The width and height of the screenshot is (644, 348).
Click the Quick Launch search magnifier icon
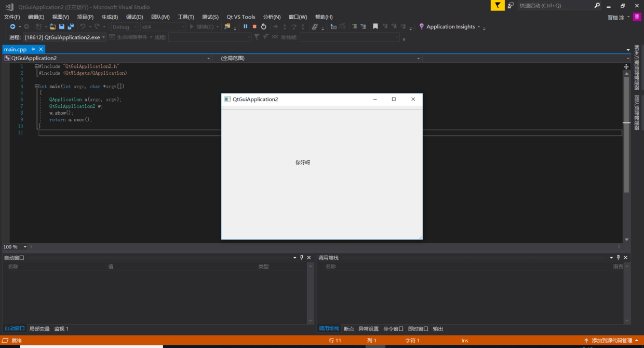tap(597, 5)
